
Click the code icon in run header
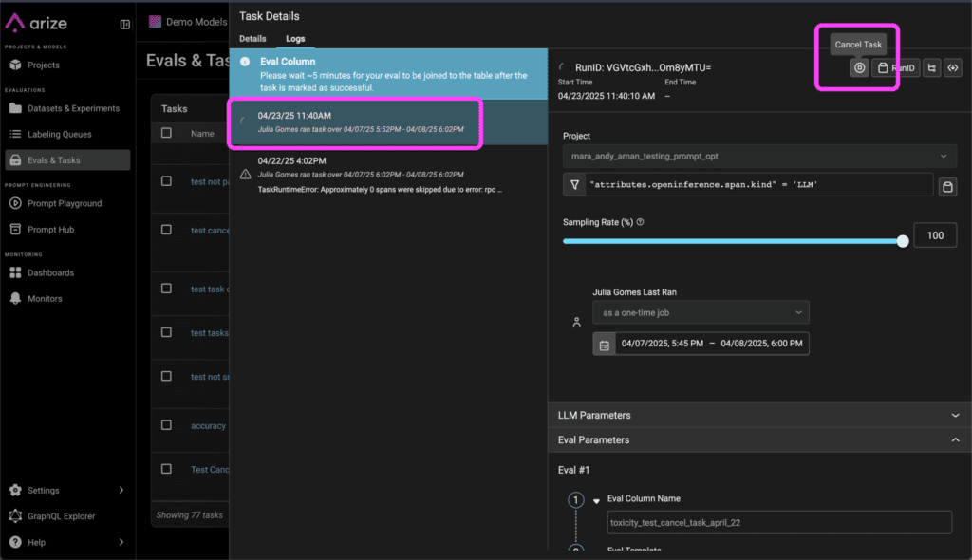(x=954, y=67)
